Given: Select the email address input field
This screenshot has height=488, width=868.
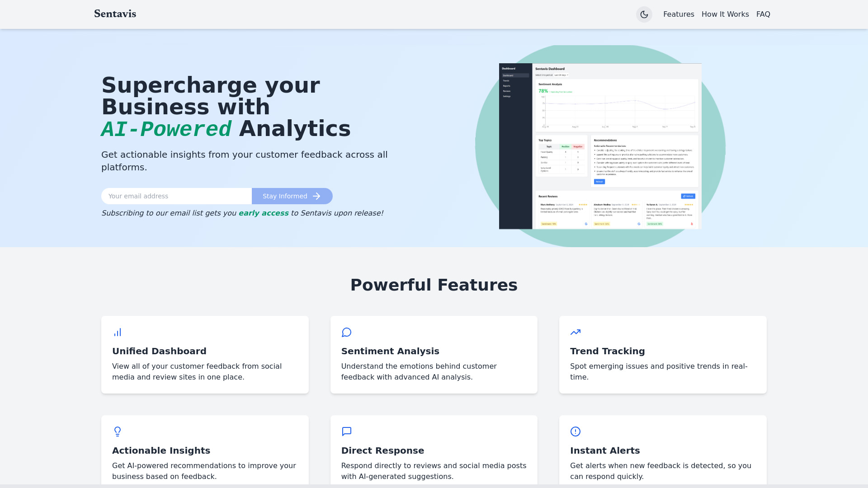Looking at the screenshot, I should coord(176,196).
